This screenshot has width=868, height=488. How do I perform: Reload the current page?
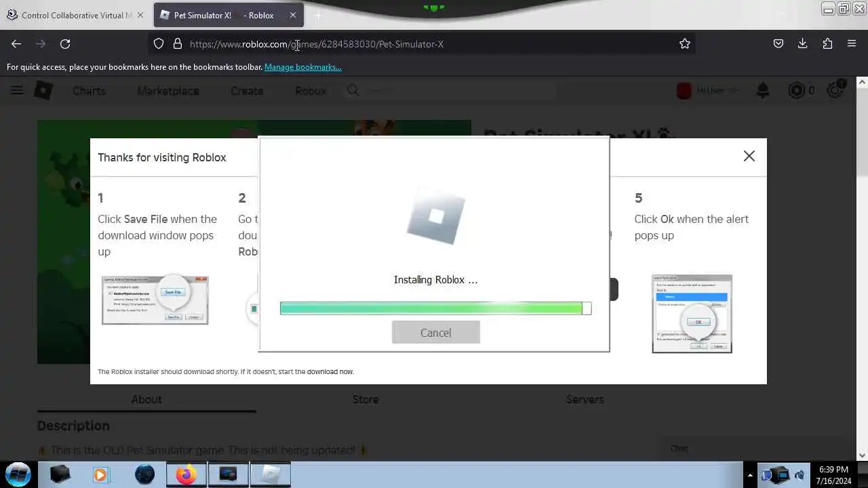tap(65, 44)
